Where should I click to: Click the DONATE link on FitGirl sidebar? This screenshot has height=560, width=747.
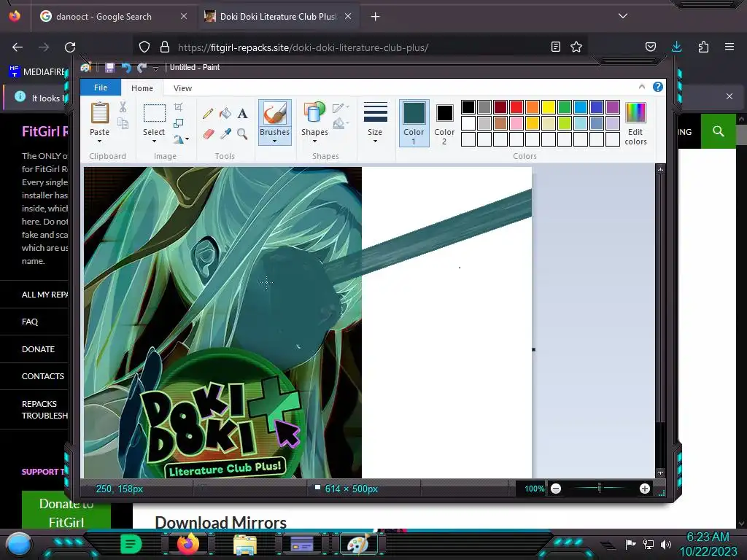click(x=38, y=349)
